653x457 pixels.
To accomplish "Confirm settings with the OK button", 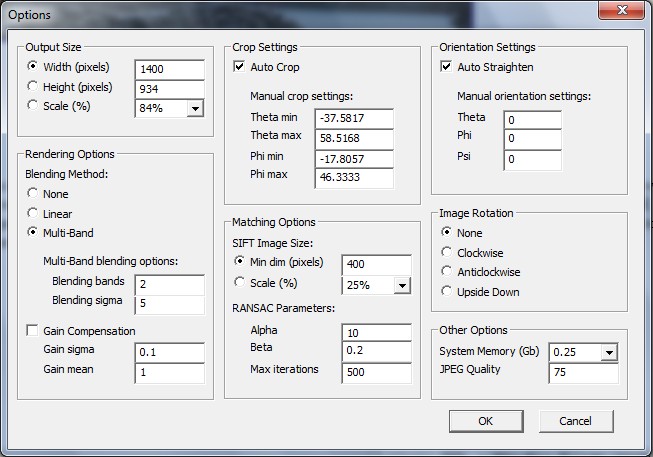I will [486, 421].
